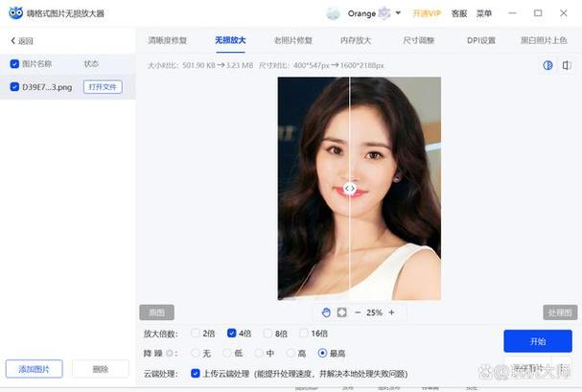
Task: Switch to the 清晰度修复 tab
Action: [x=168, y=40]
